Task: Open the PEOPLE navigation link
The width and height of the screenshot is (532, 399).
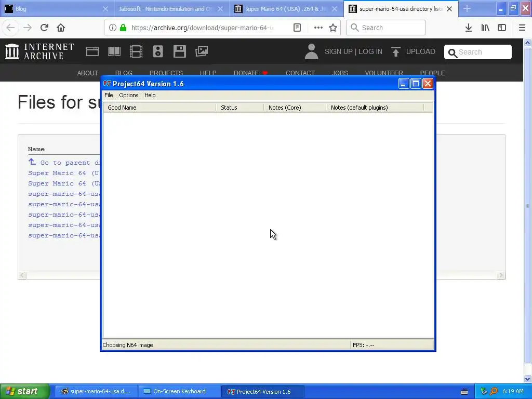Action: coord(433,73)
